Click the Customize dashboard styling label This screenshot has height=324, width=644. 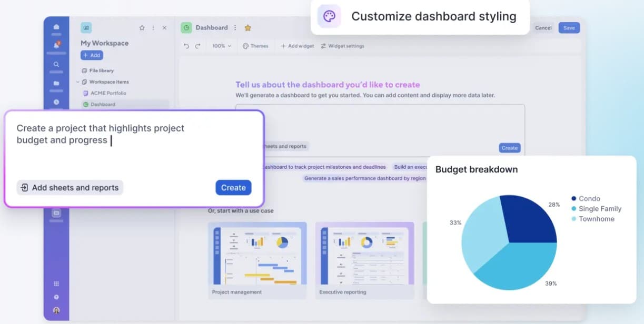434,16
